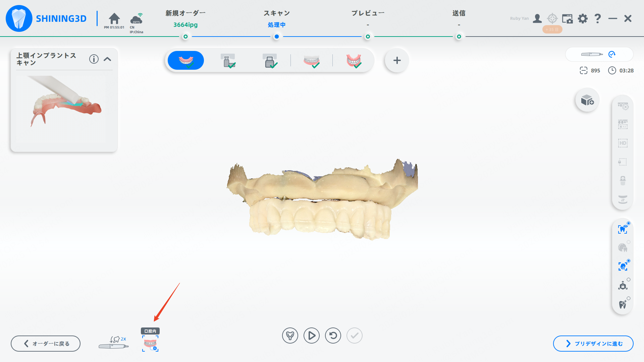Go to the プレビュー step
The width and height of the screenshot is (644, 362).
pos(368,13)
